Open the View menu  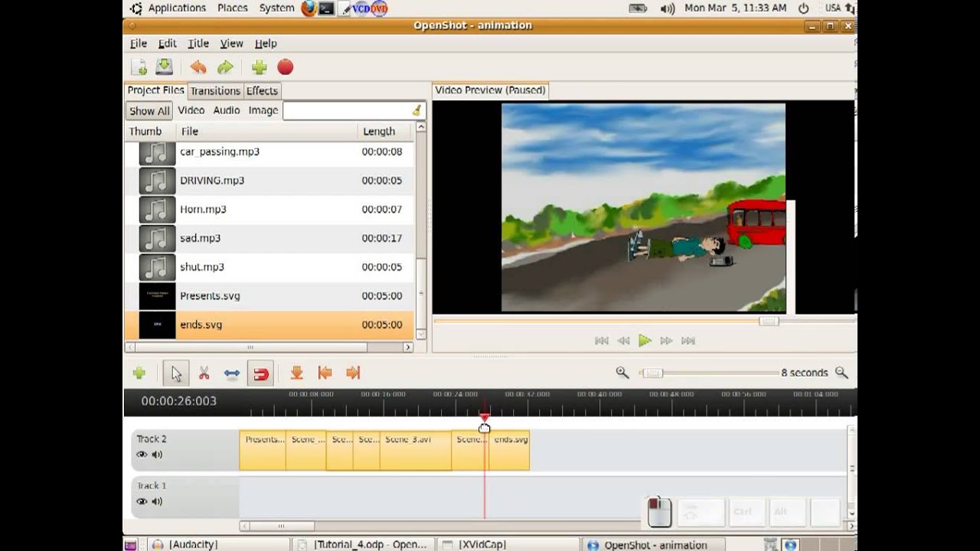231,44
